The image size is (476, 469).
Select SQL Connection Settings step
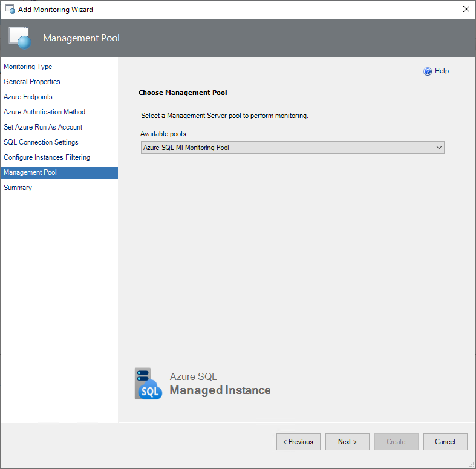point(41,142)
